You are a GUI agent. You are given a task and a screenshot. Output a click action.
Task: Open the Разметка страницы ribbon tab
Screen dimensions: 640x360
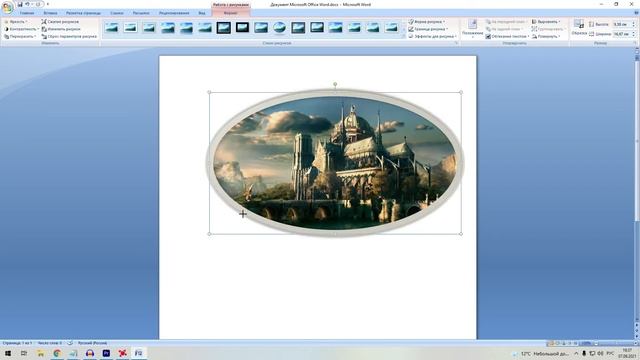tap(83, 13)
